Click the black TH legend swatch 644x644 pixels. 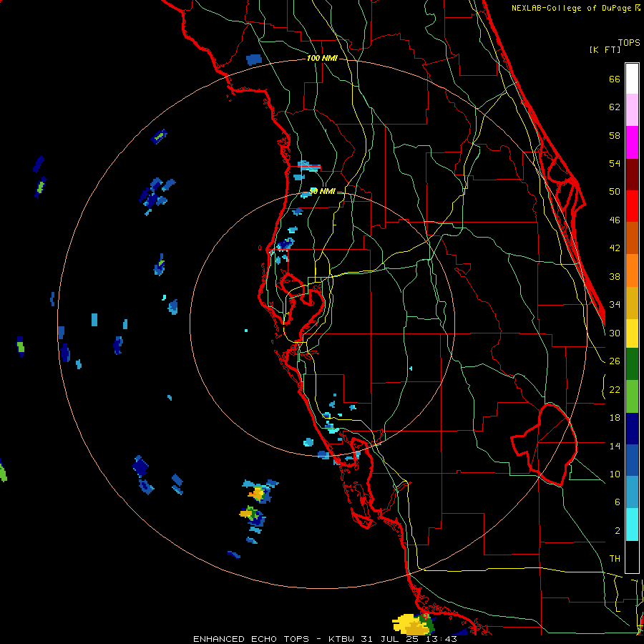(632, 557)
